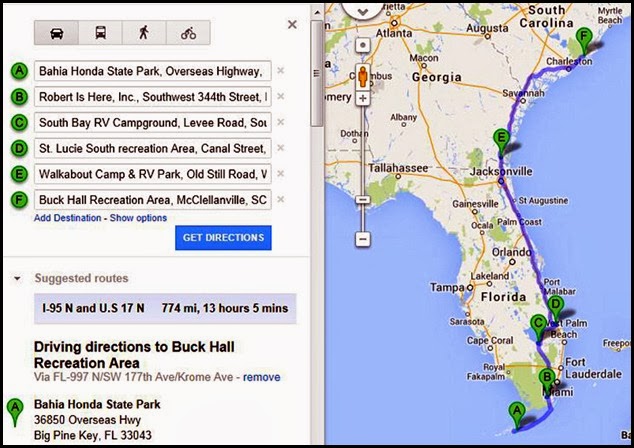Remove destination F Buck Hall Recreation Area

point(280,199)
